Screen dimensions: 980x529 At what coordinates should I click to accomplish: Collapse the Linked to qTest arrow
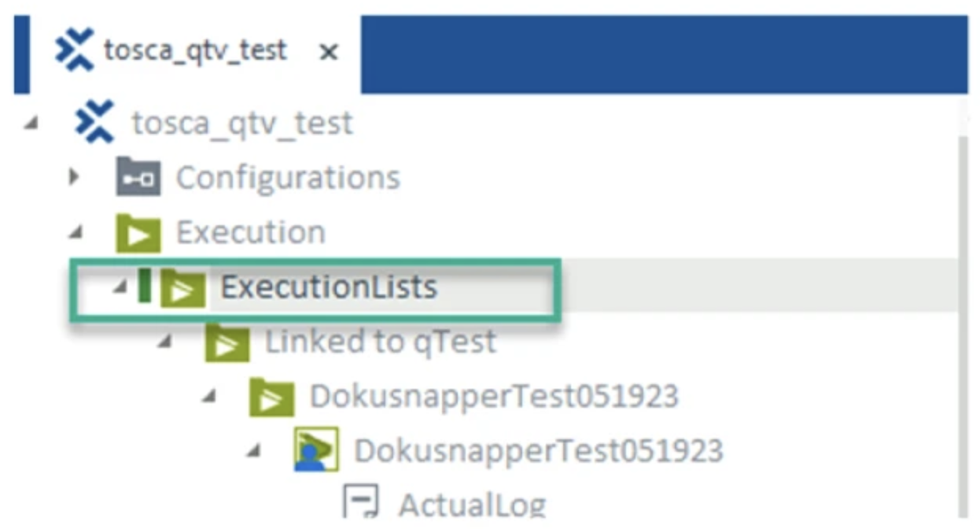(x=165, y=342)
